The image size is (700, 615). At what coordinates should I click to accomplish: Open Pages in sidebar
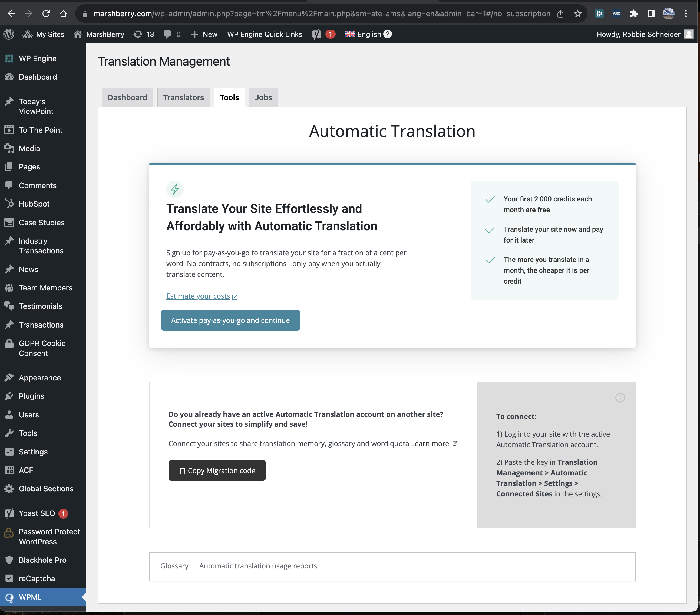click(43, 167)
